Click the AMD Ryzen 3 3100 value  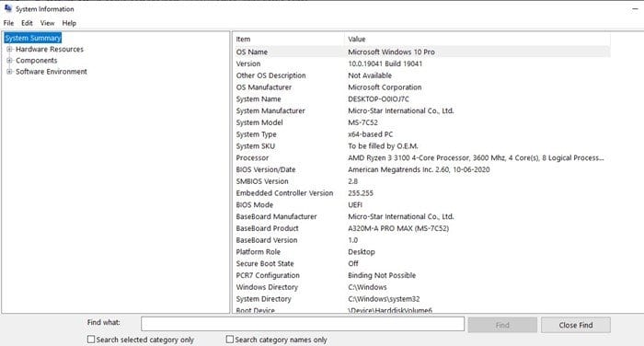(x=476, y=157)
